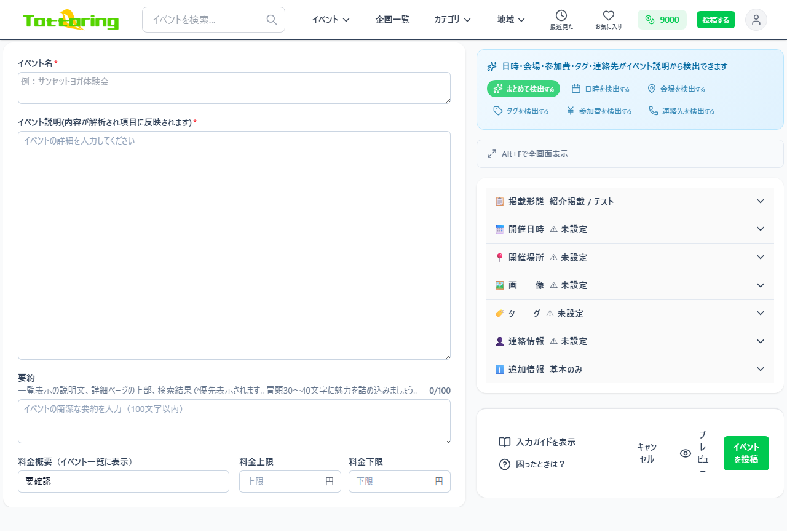Viewport: 787px width, 532px height.
Task: Click the eye icon for preview
Action: (x=686, y=453)
